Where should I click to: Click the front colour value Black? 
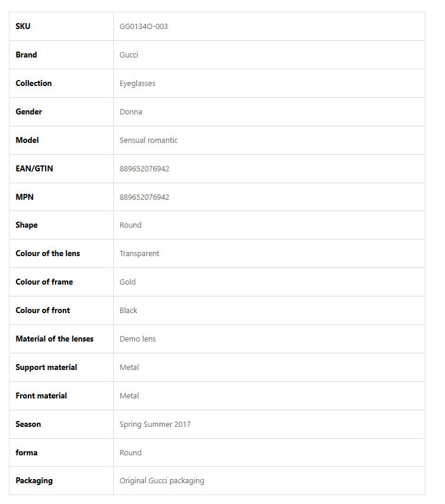pos(128,311)
